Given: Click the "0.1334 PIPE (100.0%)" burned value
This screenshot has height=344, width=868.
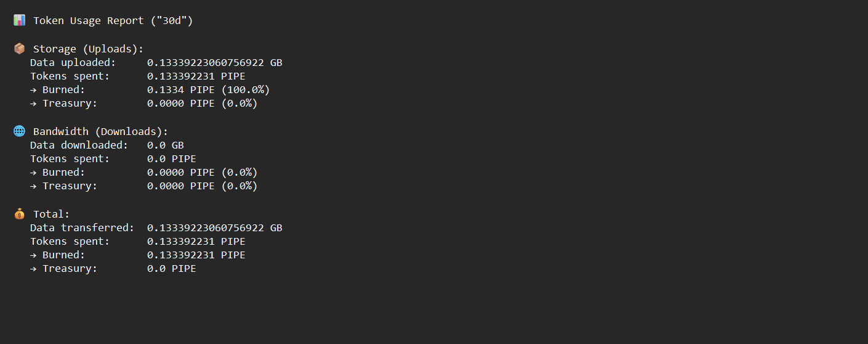Looking at the screenshot, I should (x=208, y=90).
